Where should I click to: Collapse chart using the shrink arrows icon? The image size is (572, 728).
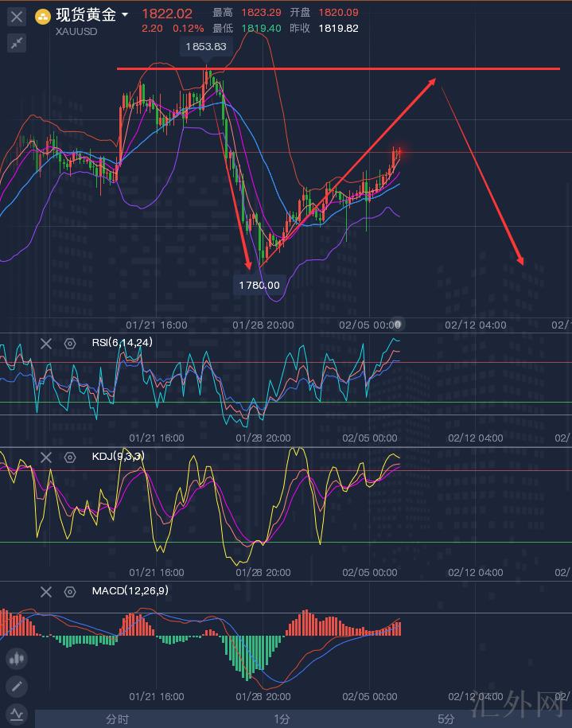coord(17,44)
